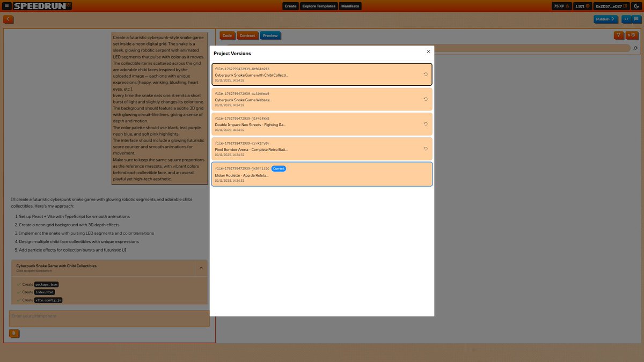Screen dimensions: 644x362
Task: Open the chat bubble icon beside Publish
Action: tap(636, 19)
